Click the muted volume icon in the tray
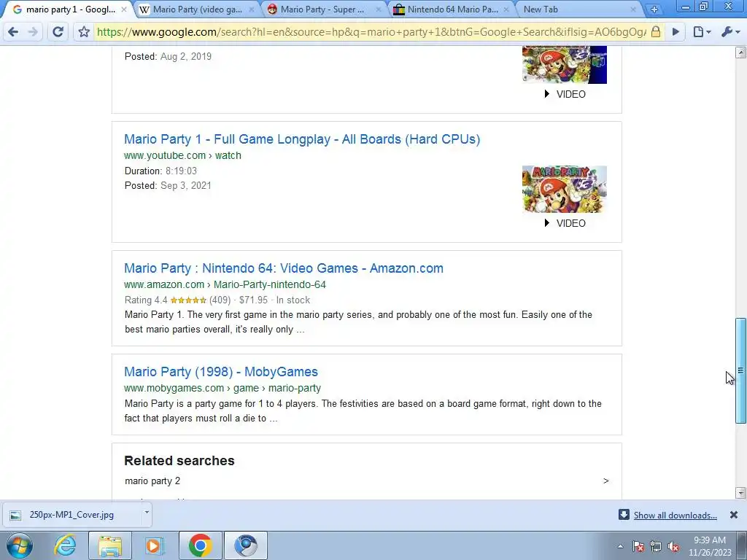 [673, 546]
